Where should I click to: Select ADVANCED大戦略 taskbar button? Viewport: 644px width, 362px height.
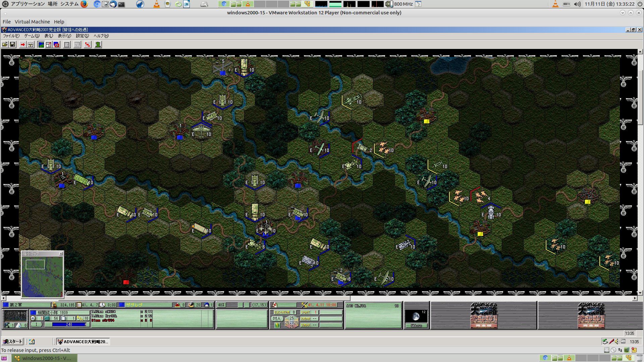point(83,342)
